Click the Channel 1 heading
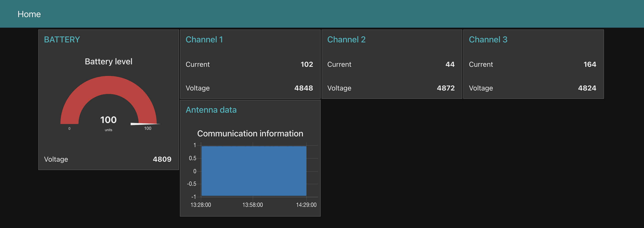The width and height of the screenshot is (644, 228). point(204,40)
